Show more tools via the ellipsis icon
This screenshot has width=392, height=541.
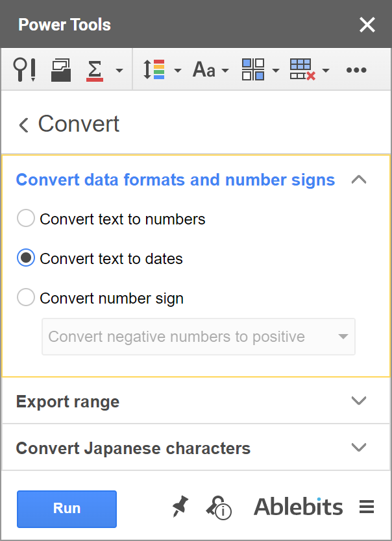click(356, 69)
